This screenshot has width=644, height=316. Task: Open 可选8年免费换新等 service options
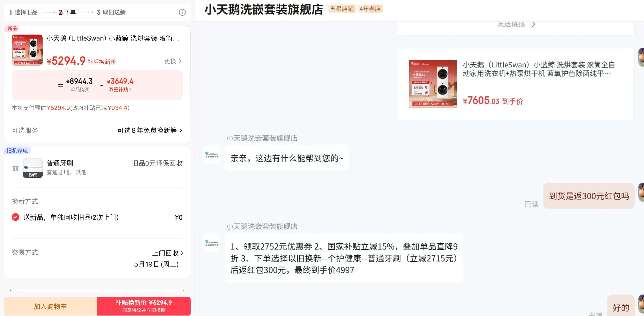click(x=150, y=130)
